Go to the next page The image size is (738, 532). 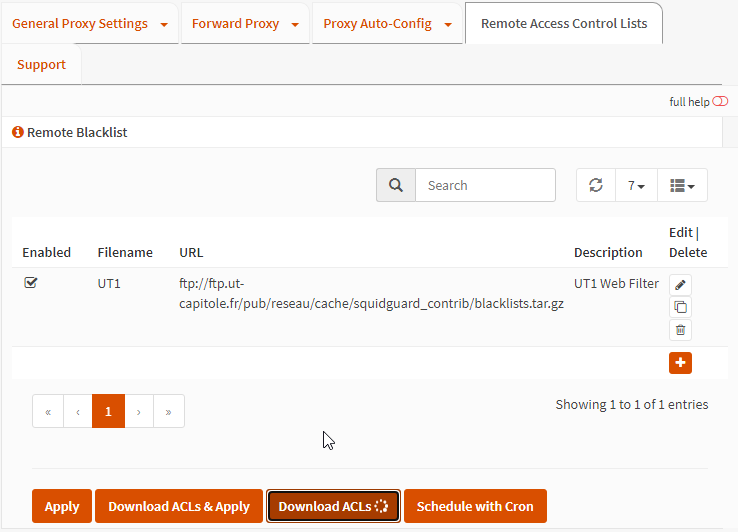(x=139, y=411)
